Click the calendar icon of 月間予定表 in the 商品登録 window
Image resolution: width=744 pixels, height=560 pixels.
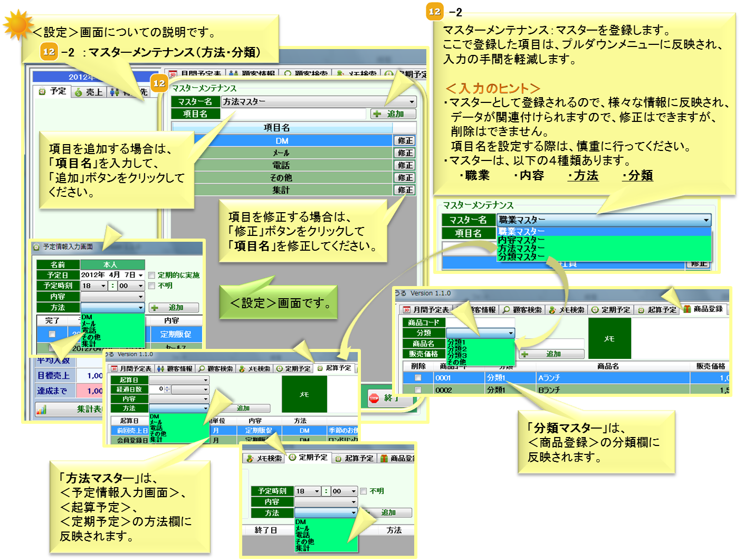[x=406, y=310]
